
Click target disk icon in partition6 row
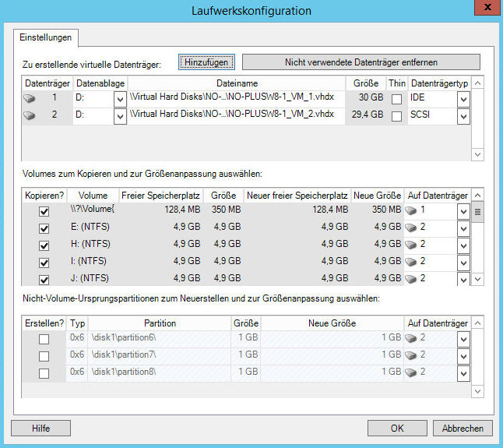click(412, 338)
